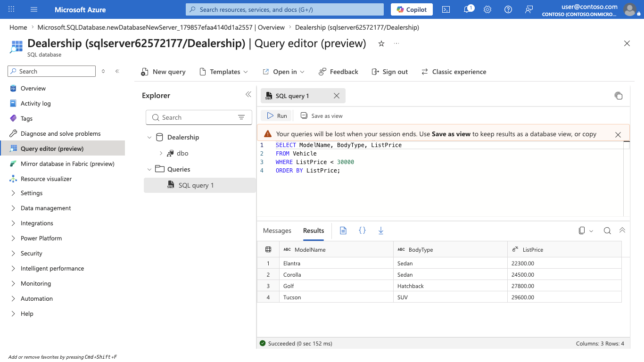The height and width of the screenshot is (362, 644).
Task: Search within the results grid
Action: 607,230
